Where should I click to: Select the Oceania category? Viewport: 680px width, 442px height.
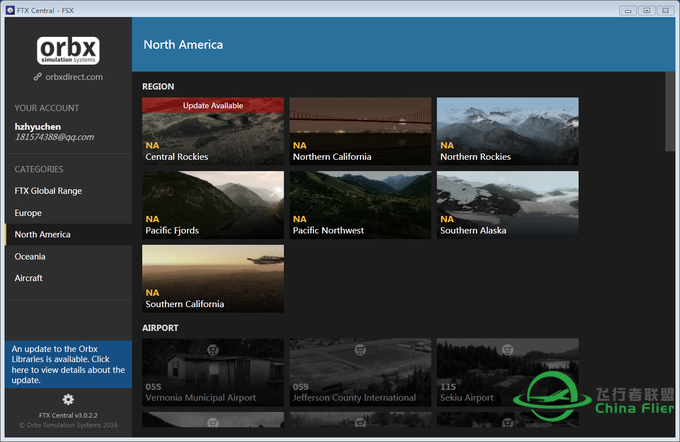tap(69, 256)
